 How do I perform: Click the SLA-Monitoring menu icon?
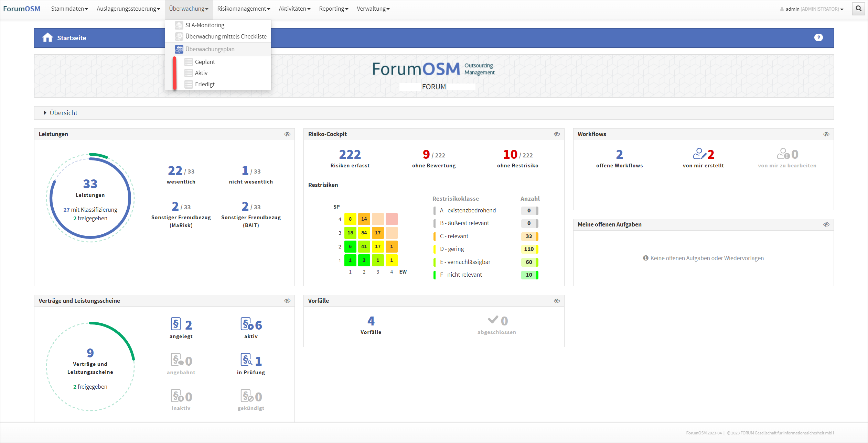pos(179,25)
